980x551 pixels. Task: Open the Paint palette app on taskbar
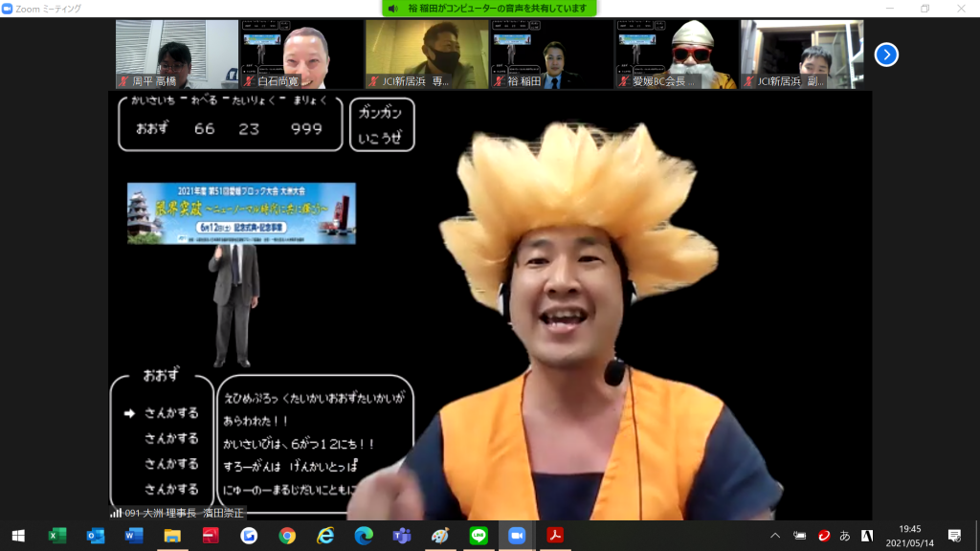440,536
